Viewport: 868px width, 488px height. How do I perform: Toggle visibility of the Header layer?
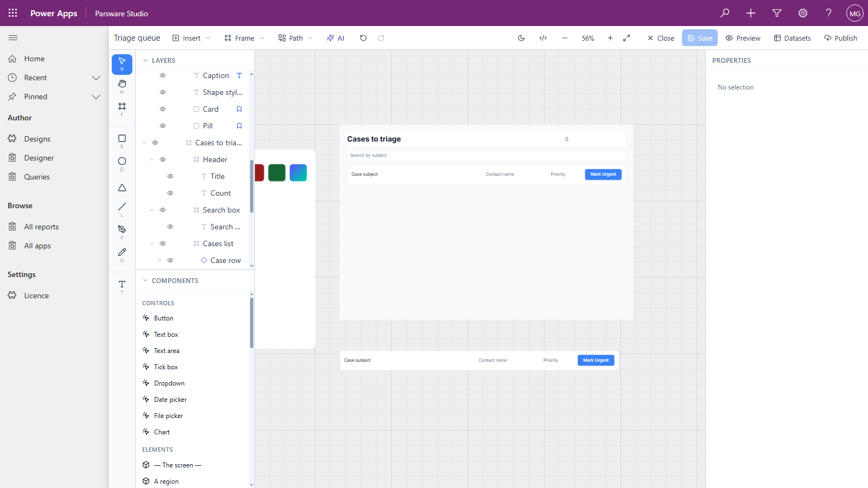click(163, 159)
